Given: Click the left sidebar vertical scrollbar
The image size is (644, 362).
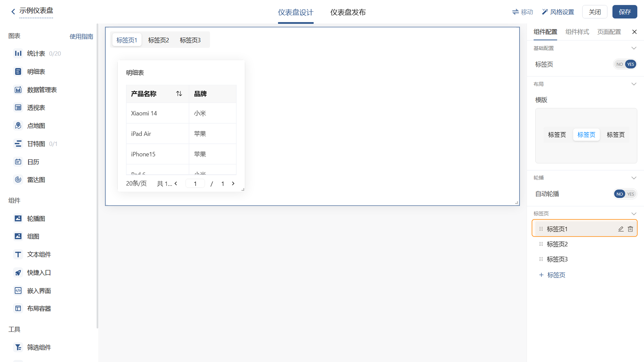Looking at the screenshot, I should click(x=97, y=176).
